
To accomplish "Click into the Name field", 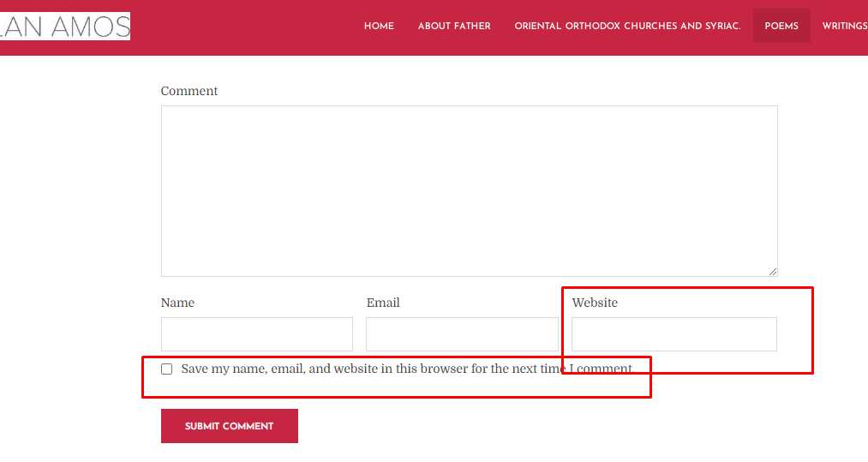I will (257, 334).
